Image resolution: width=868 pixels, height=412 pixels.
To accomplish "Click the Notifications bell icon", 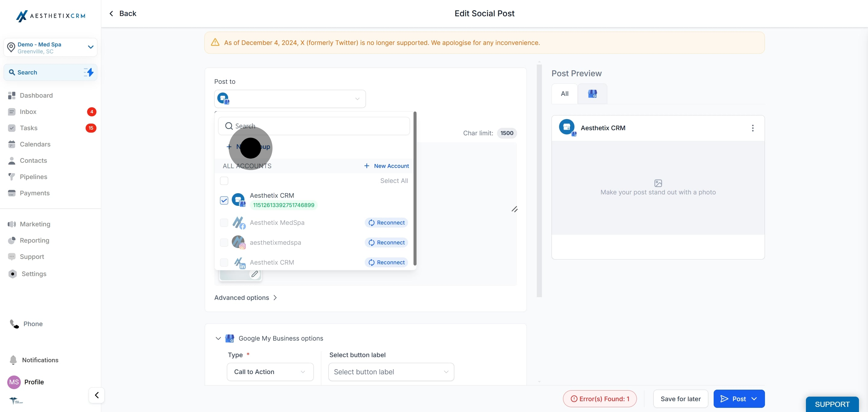I will coord(13,360).
